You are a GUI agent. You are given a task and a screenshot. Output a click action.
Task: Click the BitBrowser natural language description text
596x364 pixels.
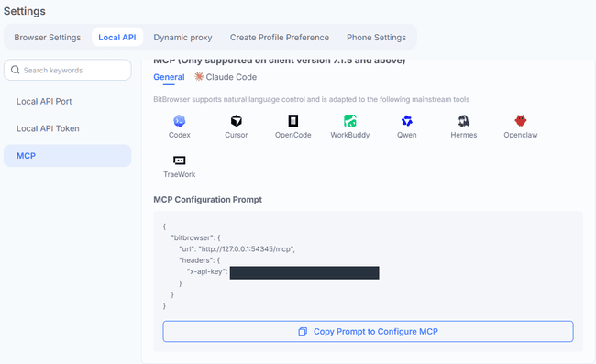pos(312,100)
